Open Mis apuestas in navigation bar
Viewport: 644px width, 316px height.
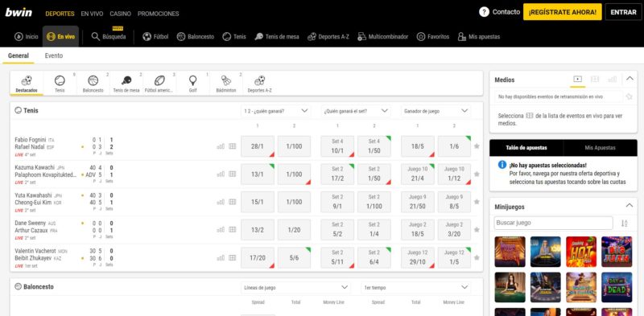[479, 36]
